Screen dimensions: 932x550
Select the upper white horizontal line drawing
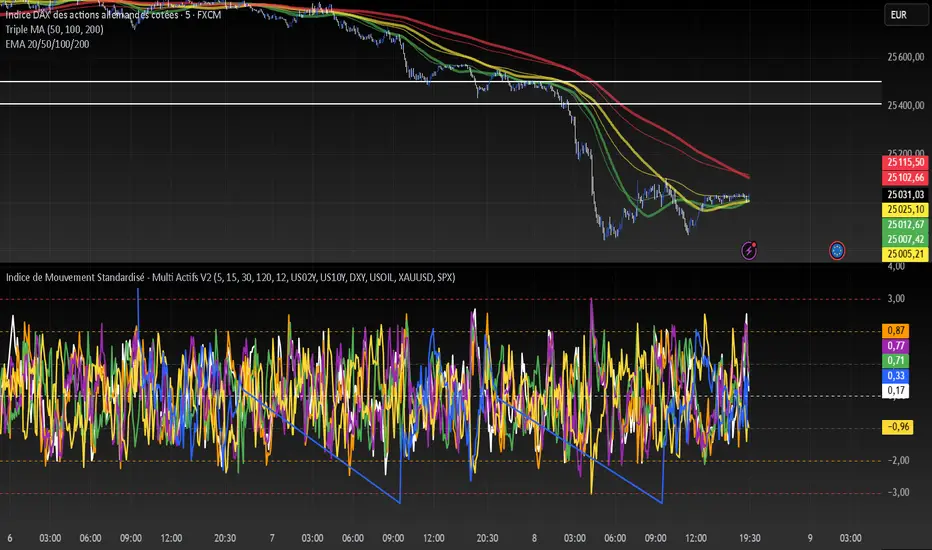coord(440,81)
